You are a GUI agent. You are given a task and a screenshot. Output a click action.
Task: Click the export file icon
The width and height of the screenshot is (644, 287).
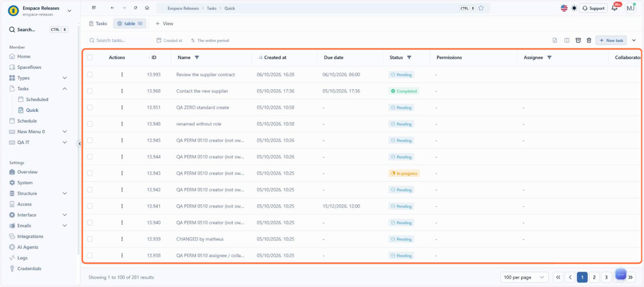[555, 40]
